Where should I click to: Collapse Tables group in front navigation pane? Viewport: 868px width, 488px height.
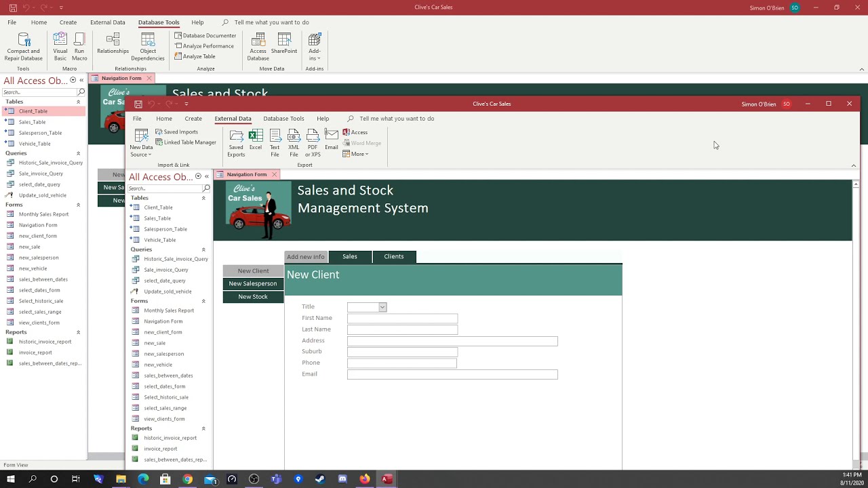[203, 198]
